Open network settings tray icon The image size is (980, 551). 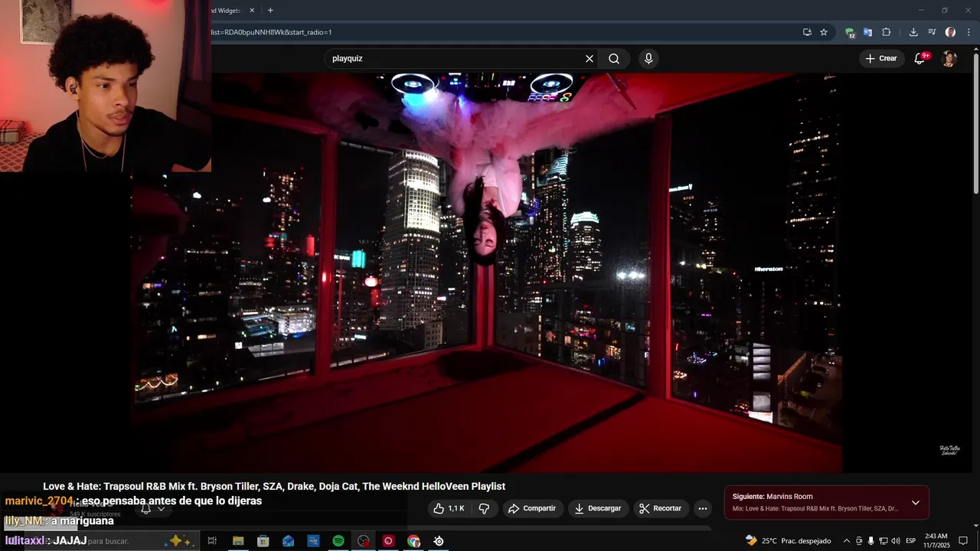click(884, 541)
